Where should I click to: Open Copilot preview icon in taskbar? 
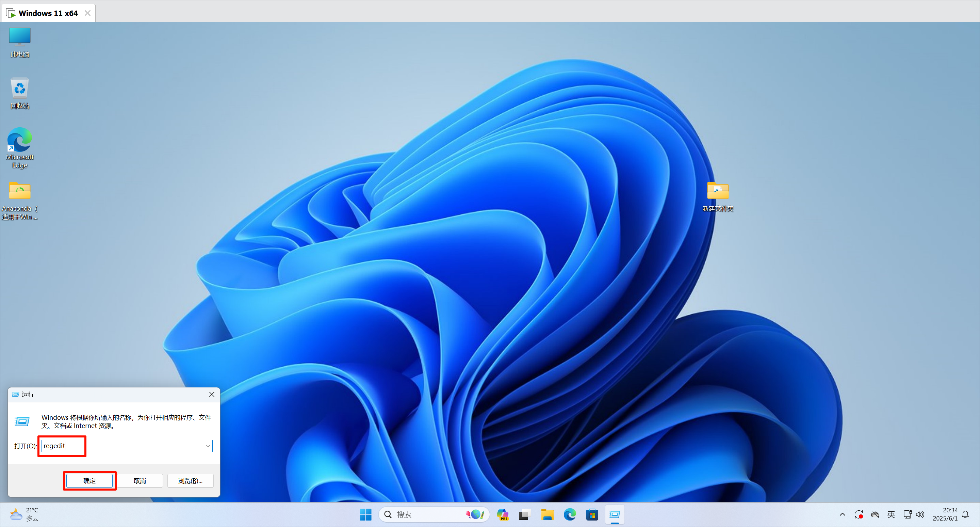pos(502,514)
